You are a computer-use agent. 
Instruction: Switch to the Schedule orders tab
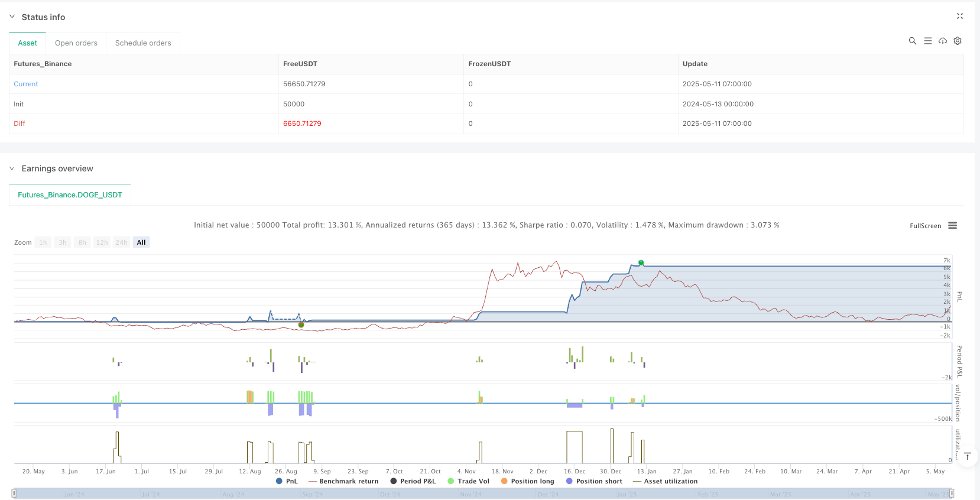[143, 43]
